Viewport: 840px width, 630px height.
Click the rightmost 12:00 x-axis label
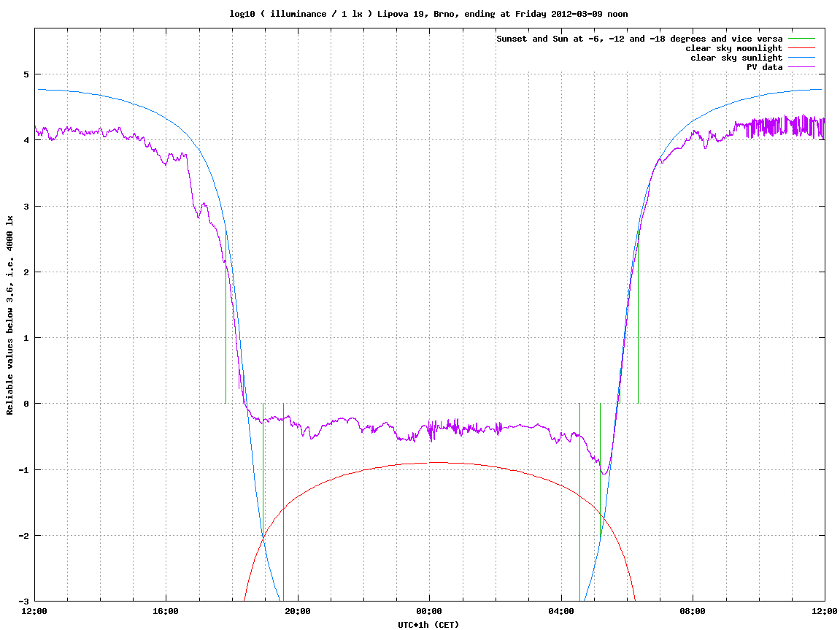click(x=825, y=611)
